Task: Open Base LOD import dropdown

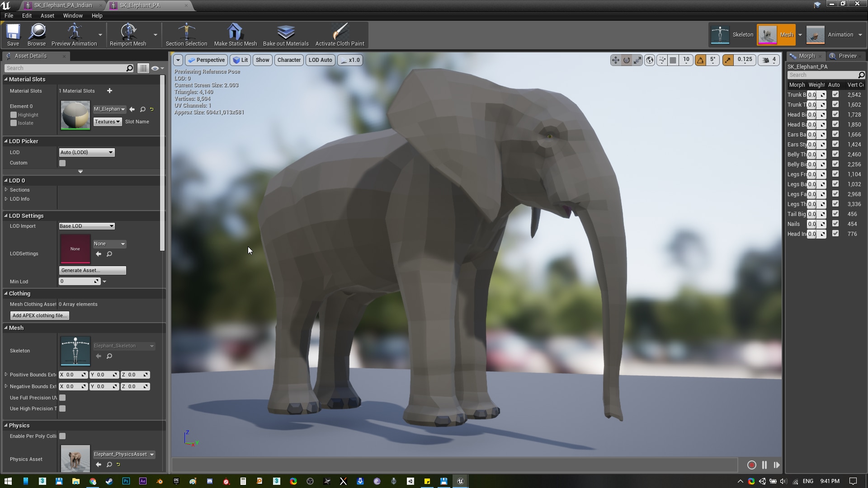Action: (87, 226)
